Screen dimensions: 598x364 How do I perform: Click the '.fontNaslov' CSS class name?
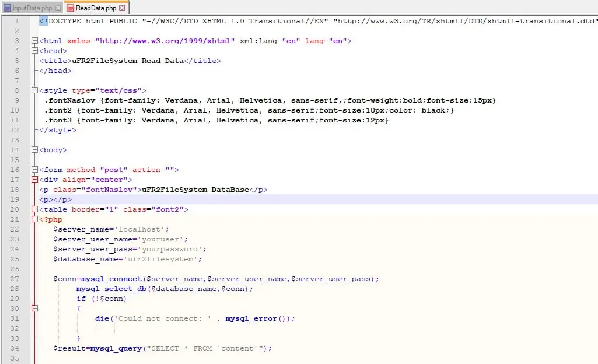tap(70, 100)
